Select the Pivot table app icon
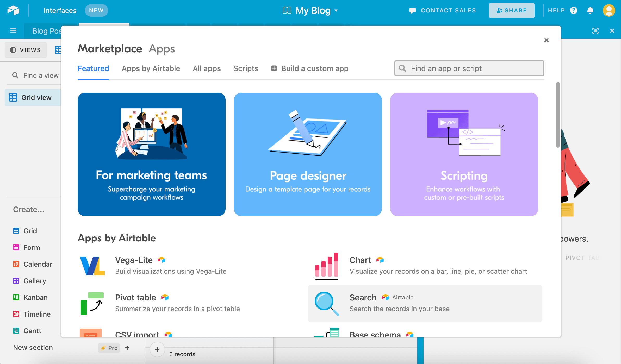The width and height of the screenshot is (621, 364). pos(92,303)
